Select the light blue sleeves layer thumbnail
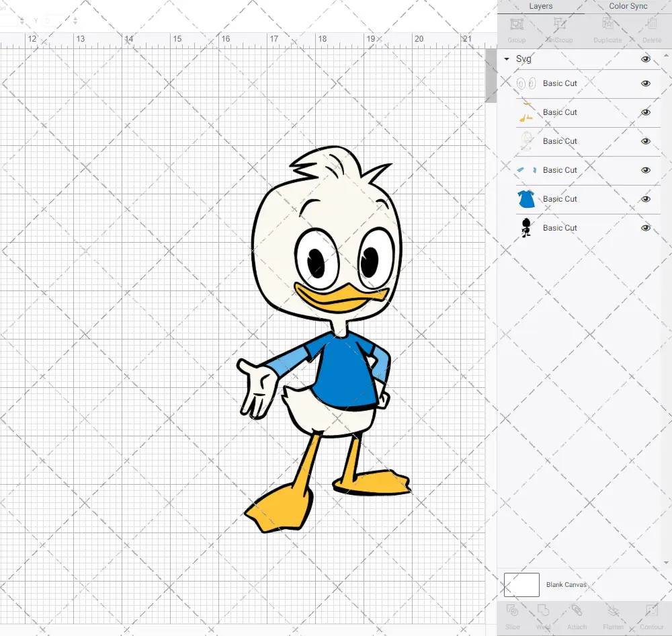The image size is (672, 636). click(x=526, y=170)
